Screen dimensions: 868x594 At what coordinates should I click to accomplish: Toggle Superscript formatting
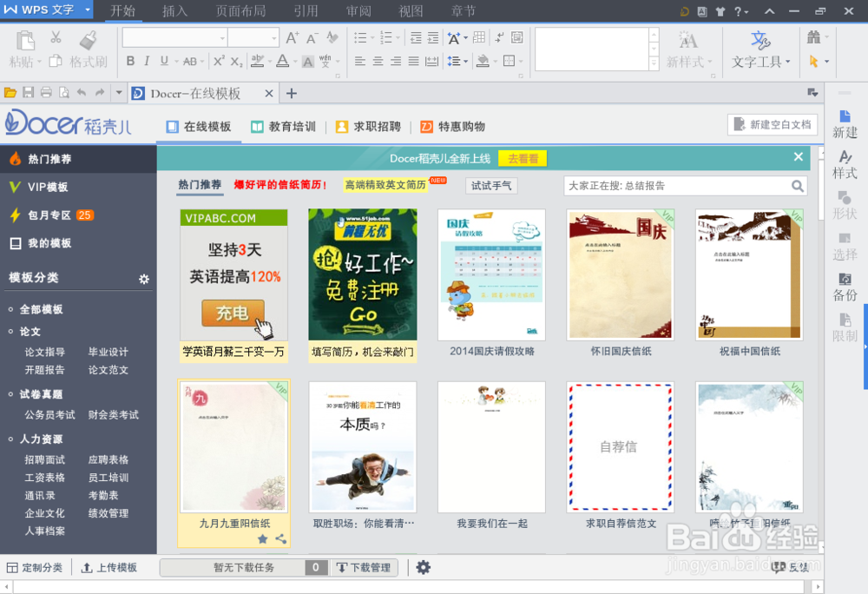click(x=219, y=61)
